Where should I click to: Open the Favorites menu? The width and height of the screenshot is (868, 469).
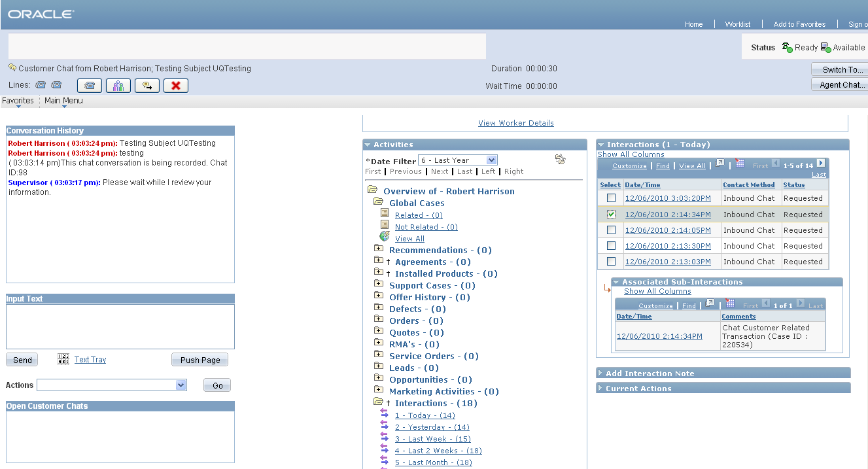coord(18,101)
